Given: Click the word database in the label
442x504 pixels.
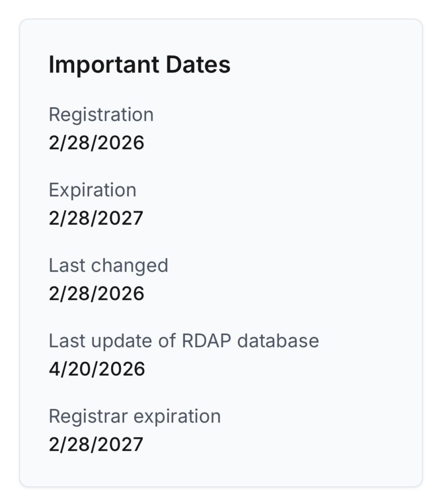Looking at the screenshot, I should point(278,341).
